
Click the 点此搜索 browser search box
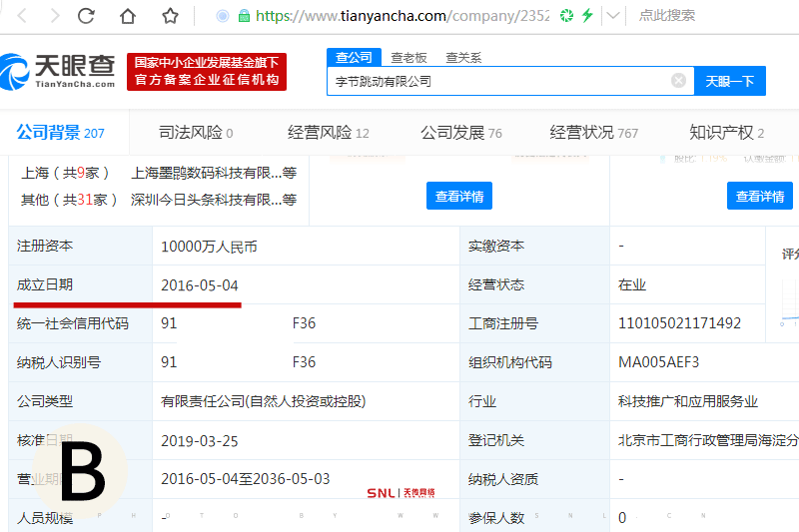667,16
